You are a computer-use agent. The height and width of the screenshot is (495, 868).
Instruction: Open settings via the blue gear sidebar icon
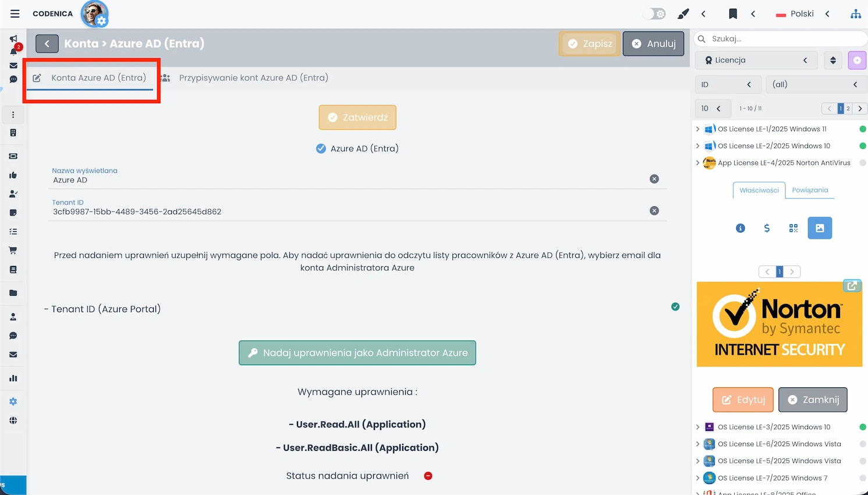pos(13,401)
